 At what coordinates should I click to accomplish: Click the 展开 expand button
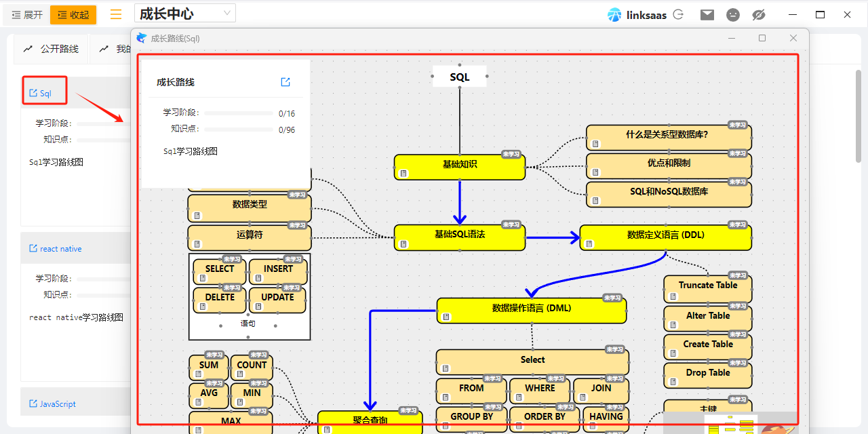pyautogui.click(x=26, y=14)
